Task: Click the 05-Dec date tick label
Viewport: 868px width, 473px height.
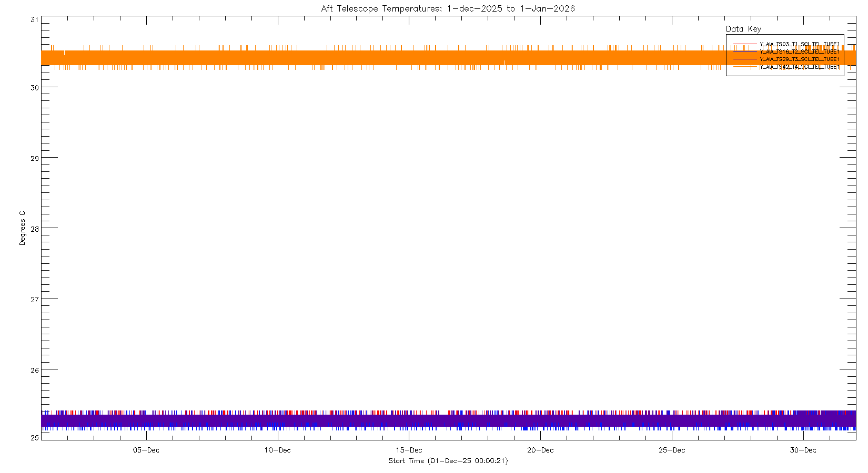Action: pos(146,450)
